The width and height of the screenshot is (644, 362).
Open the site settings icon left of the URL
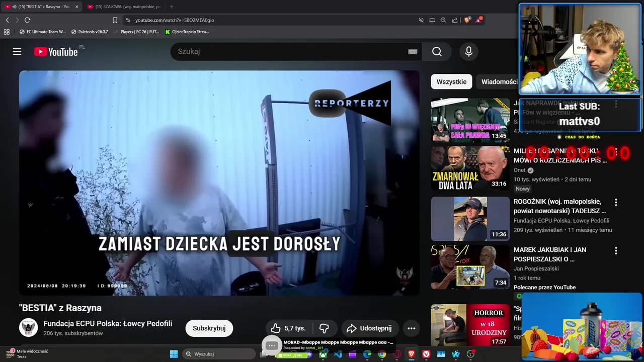128,20
